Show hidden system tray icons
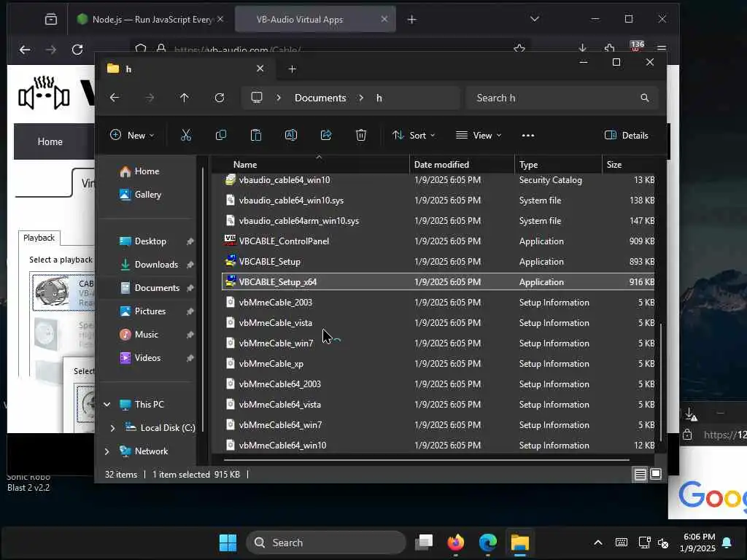This screenshot has width=747, height=560. pos(598,542)
